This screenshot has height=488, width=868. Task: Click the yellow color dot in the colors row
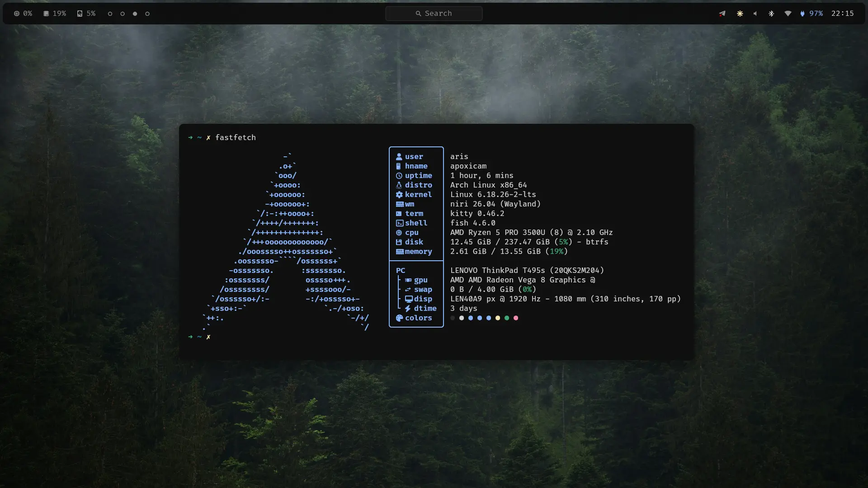click(x=498, y=318)
